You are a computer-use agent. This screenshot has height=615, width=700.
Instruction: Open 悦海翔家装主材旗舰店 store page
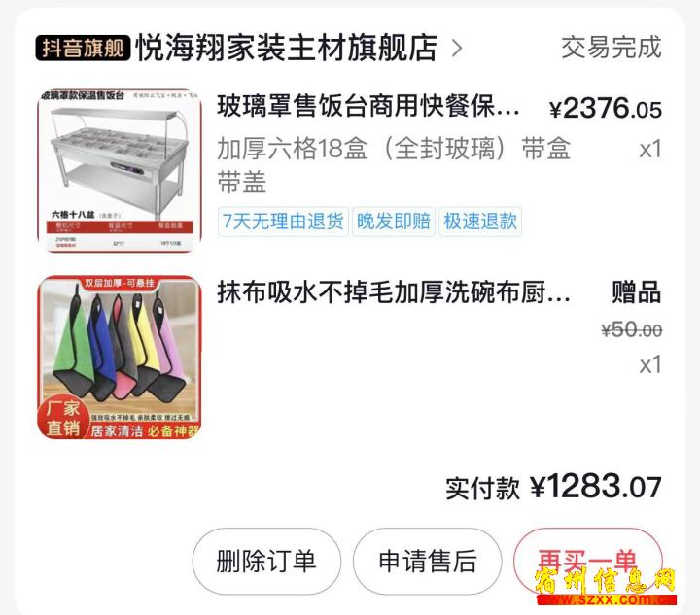pos(287,48)
